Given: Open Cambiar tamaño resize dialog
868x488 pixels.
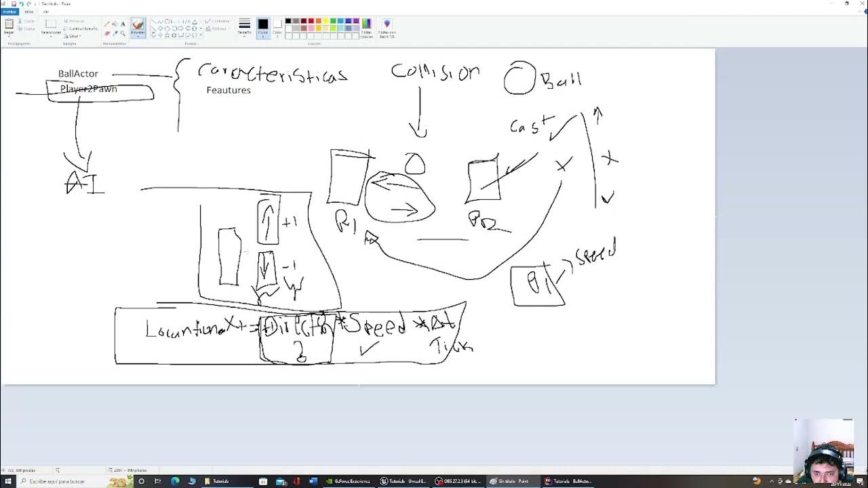Looking at the screenshot, I should pos(81,28).
